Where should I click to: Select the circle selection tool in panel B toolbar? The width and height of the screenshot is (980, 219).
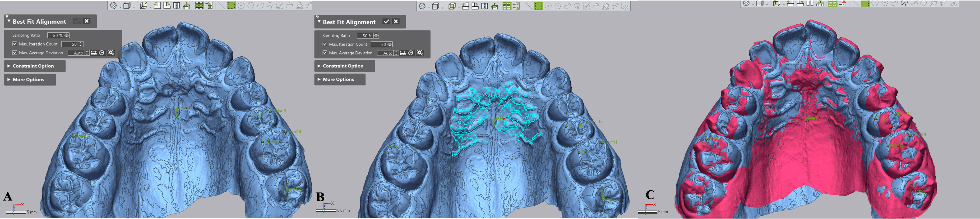(548, 6)
